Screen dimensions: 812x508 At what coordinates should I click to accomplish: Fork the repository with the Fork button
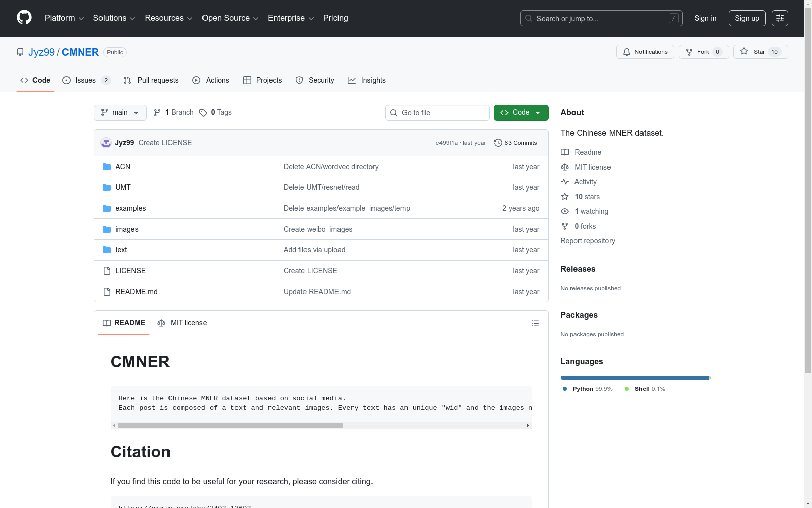pos(703,52)
